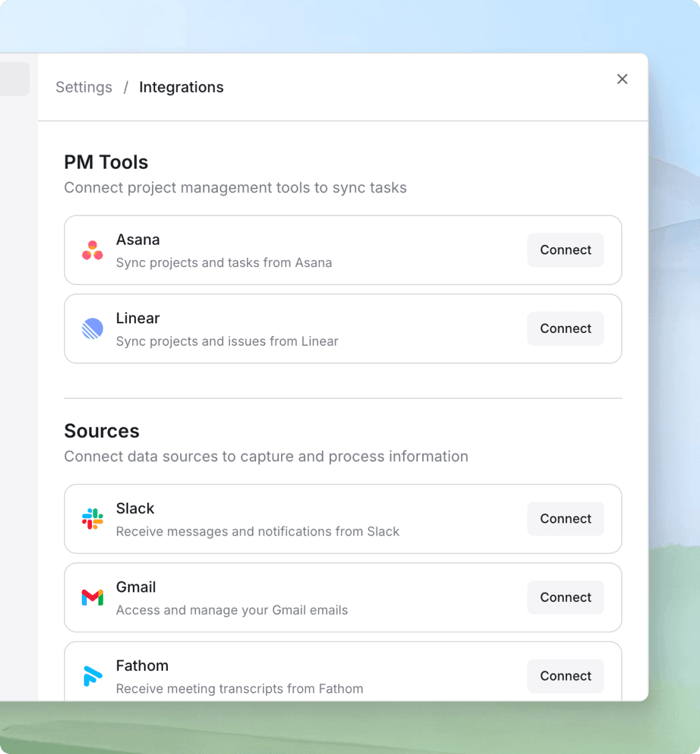Connect the Gmail integration

point(565,597)
